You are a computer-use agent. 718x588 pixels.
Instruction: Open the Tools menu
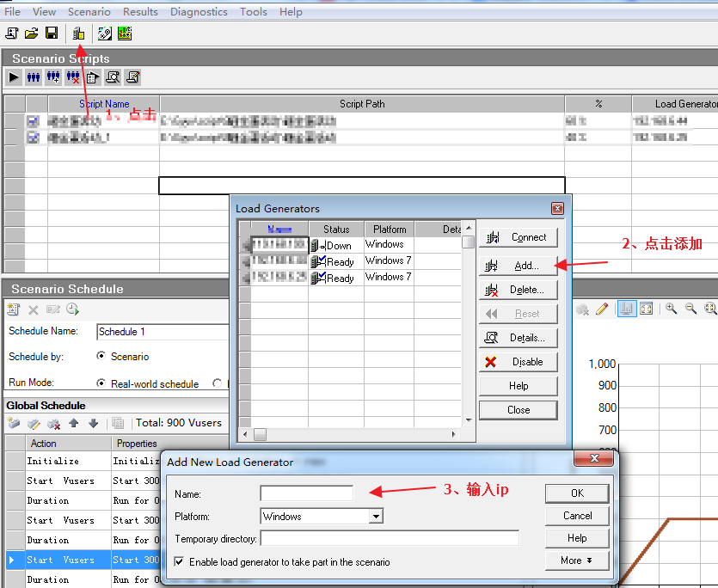pos(253,12)
